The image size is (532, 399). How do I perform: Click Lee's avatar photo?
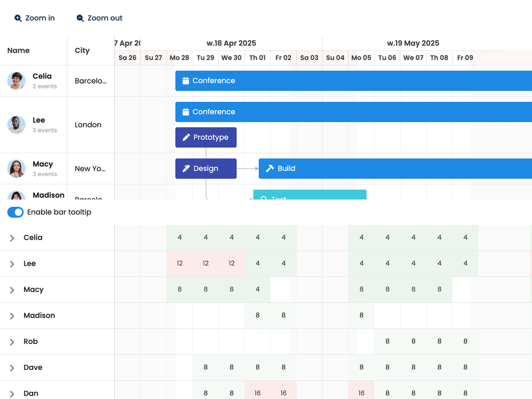[x=16, y=125]
